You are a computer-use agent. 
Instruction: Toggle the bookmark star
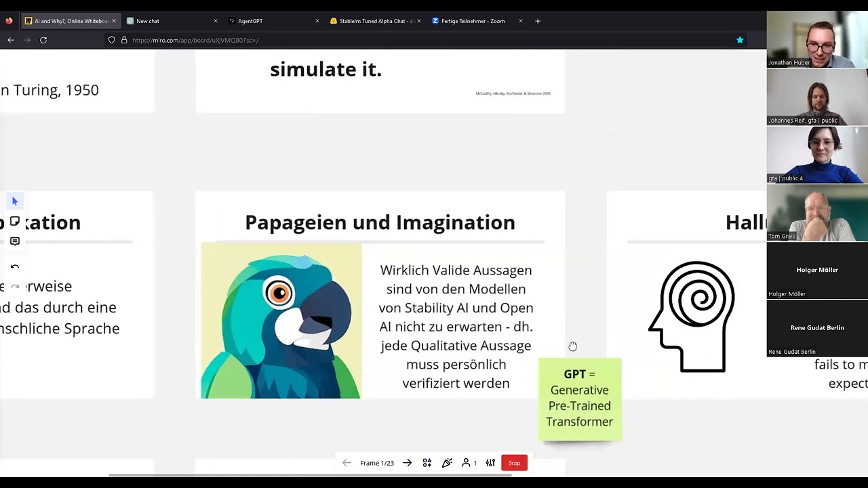(x=740, y=40)
